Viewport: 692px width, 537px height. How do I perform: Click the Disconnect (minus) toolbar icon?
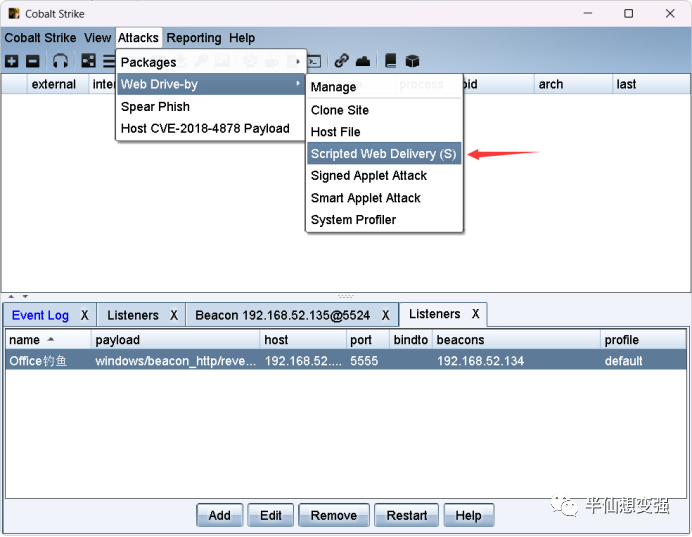click(33, 61)
